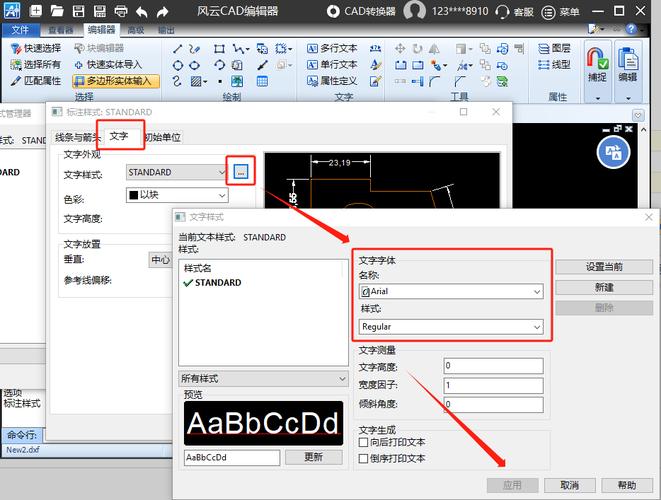
Task: Click the 设置当前 button
Action: pos(604,267)
